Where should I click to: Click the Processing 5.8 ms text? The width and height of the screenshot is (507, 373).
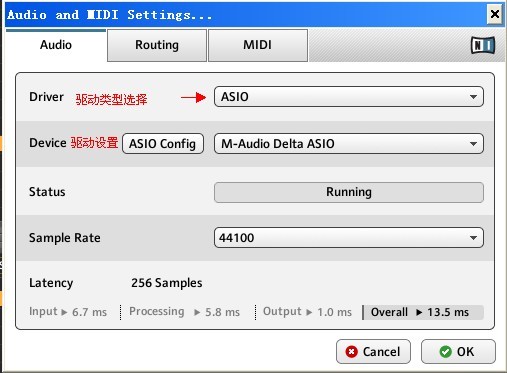click(184, 312)
